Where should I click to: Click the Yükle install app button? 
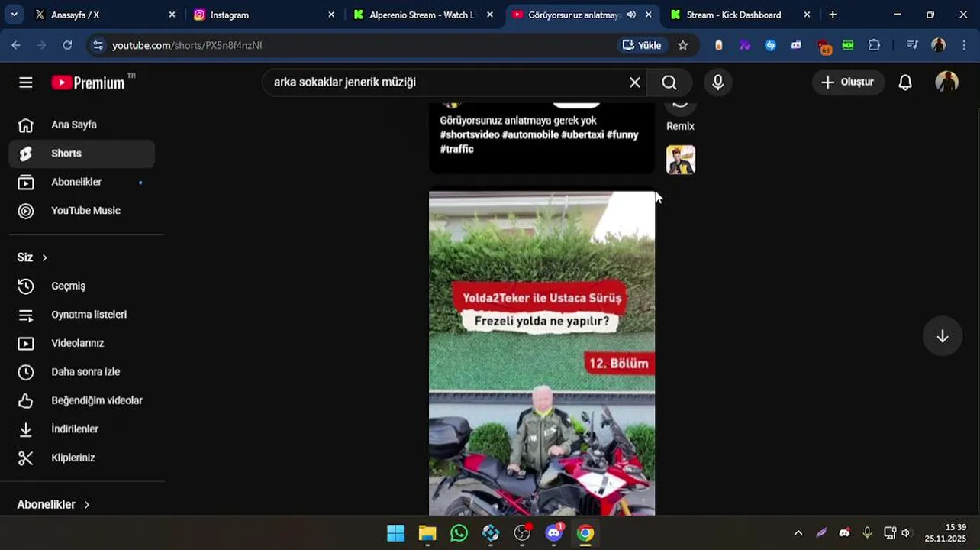pos(642,45)
